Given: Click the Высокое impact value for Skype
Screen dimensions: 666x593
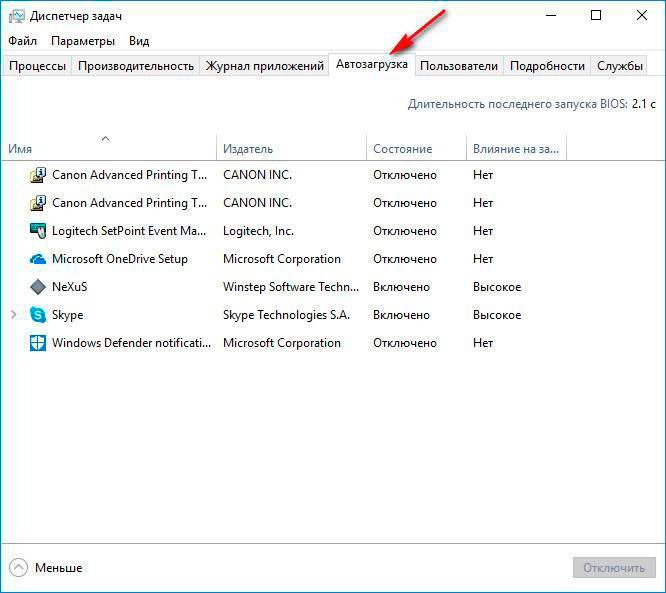Looking at the screenshot, I should [x=497, y=315].
